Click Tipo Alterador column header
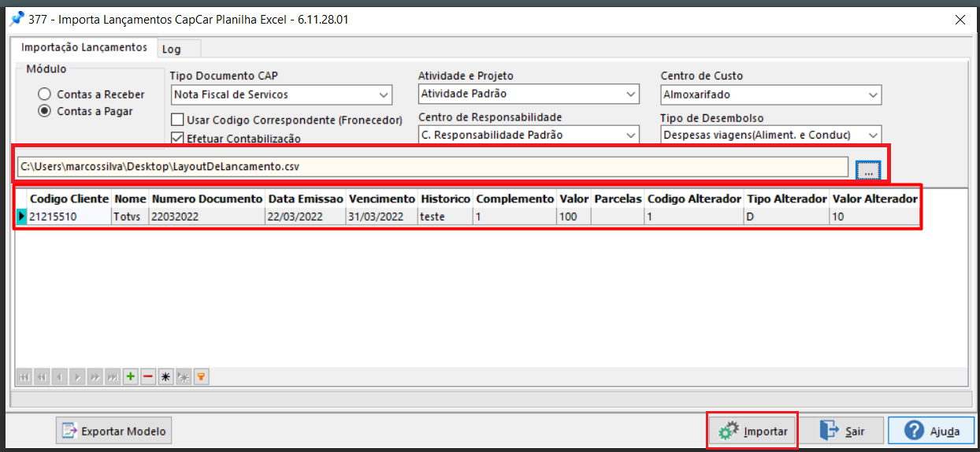This screenshot has height=452, width=980. (787, 199)
